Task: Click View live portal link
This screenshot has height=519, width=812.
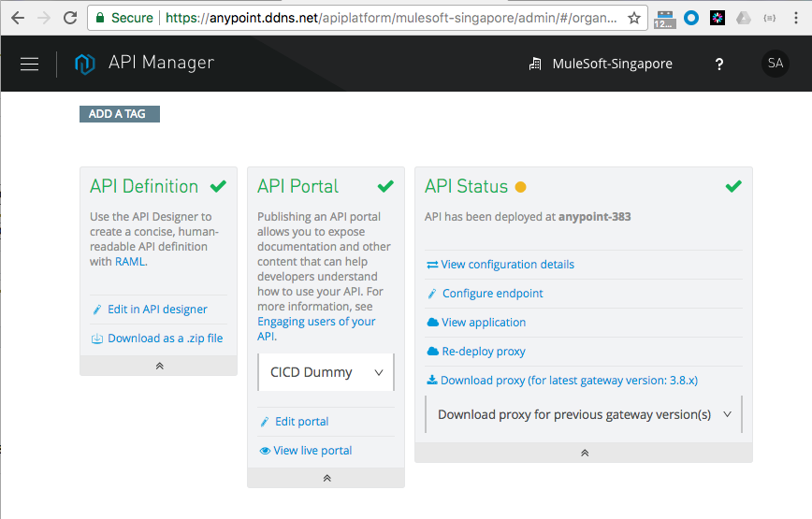Action: [x=312, y=451]
